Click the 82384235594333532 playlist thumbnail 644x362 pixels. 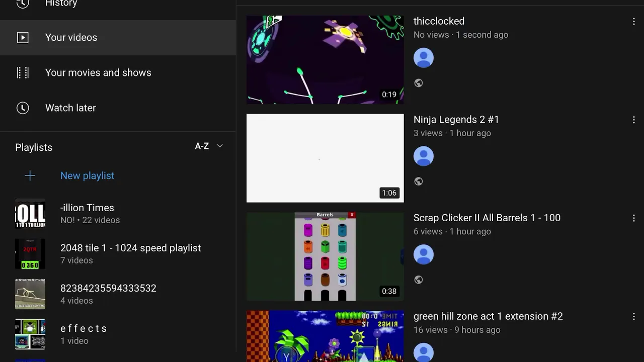point(30,294)
